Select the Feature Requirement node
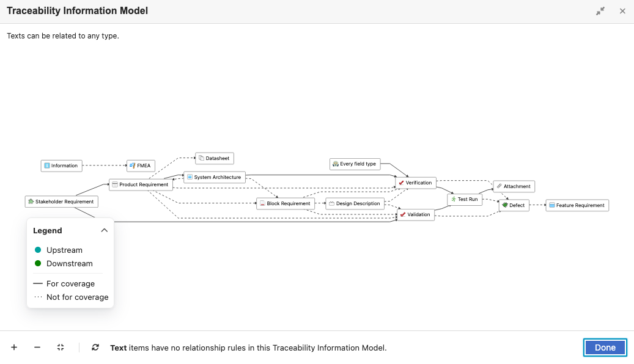Viewport: 634px width, 364px height. pyautogui.click(x=577, y=205)
